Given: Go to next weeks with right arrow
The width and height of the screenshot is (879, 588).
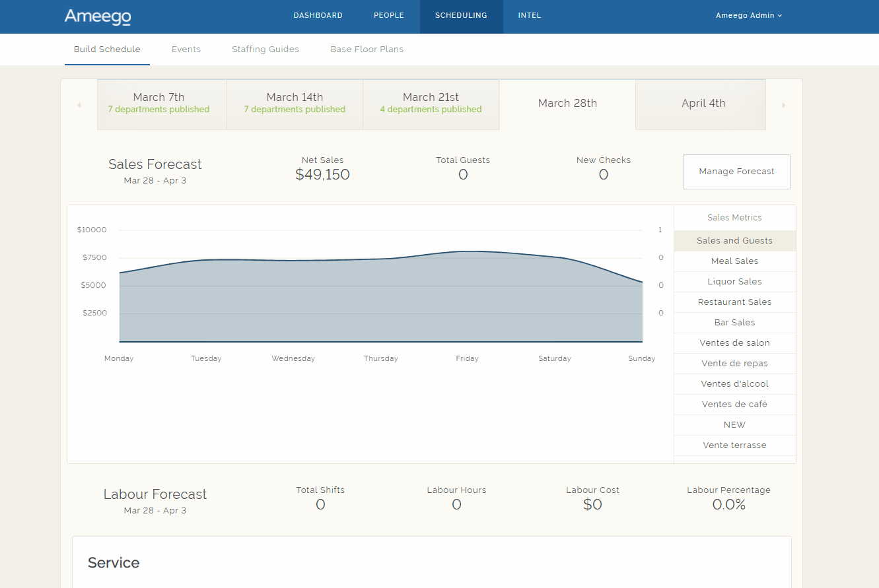Looking at the screenshot, I should point(783,105).
